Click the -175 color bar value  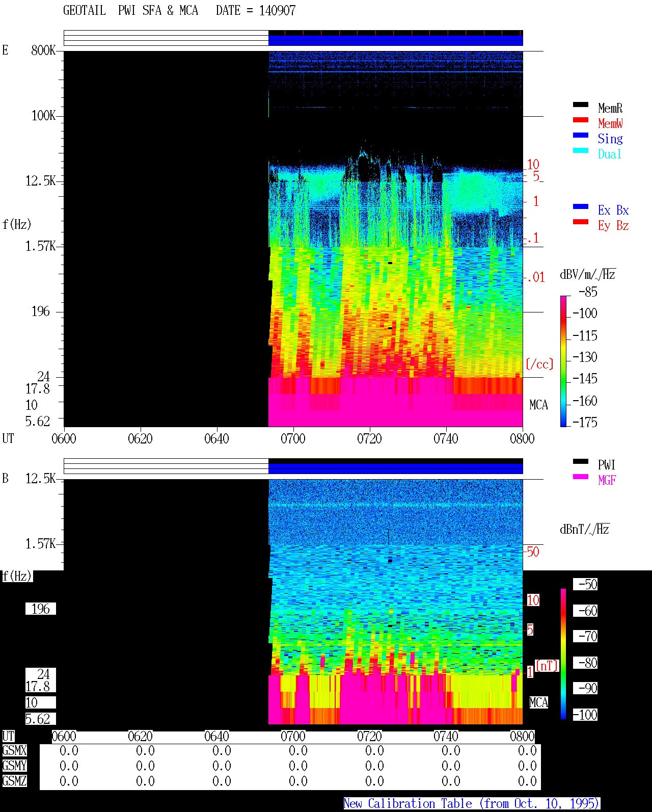coord(585,422)
